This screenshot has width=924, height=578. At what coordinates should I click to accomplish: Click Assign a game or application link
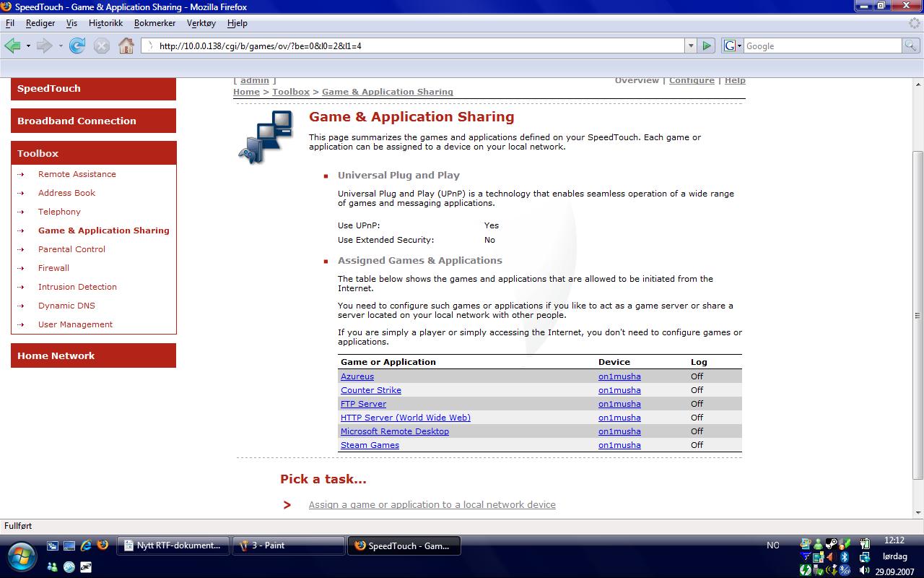tap(432, 505)
